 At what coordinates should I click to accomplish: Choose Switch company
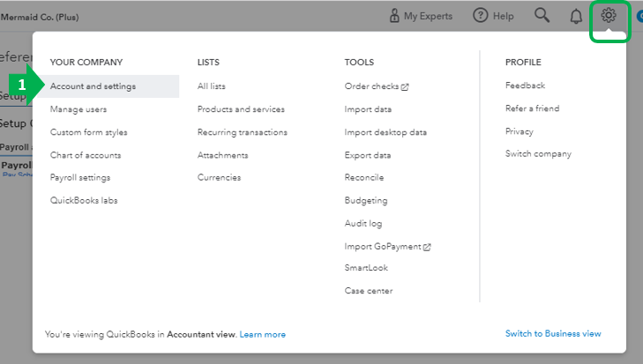click(538, 153)
